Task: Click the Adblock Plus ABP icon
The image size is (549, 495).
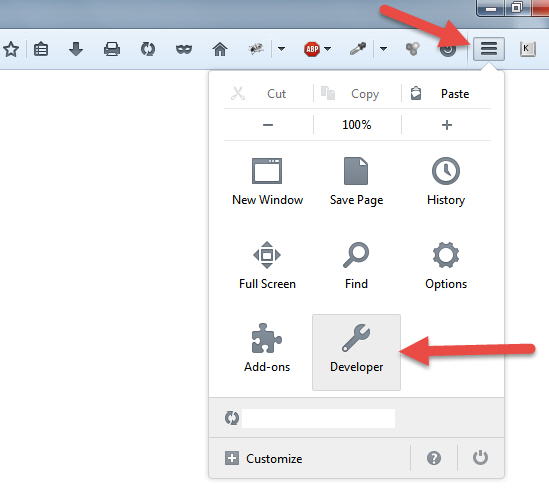Action: (x=312, y=49)
